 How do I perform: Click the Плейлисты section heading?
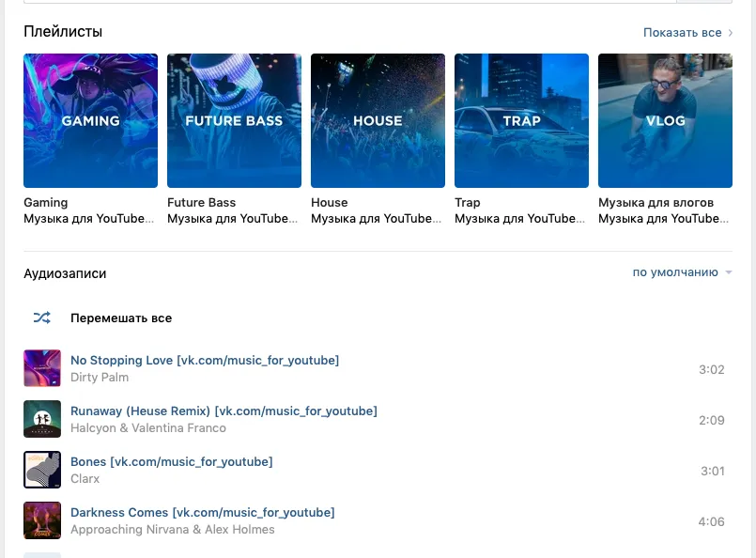(x=63, y=32)
